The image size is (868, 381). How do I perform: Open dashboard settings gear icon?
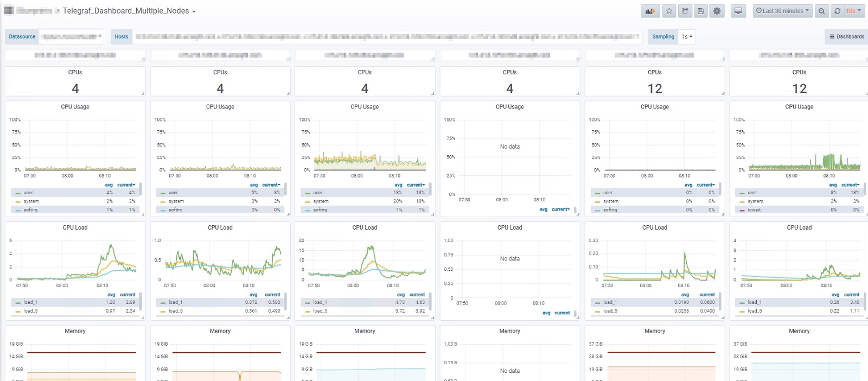(717, 11)
